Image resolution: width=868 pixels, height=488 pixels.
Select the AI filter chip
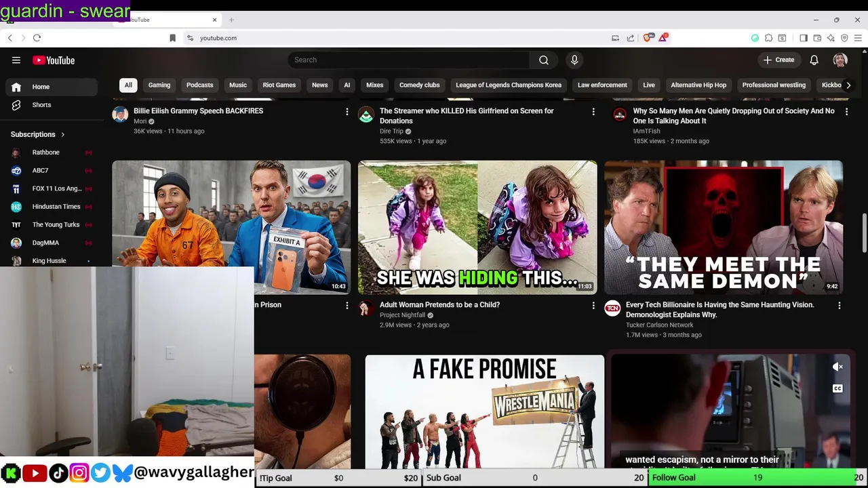[347, 85]
